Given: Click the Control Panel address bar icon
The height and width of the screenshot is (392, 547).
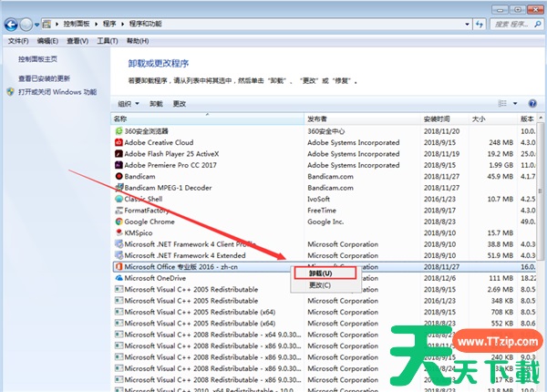Looking at the screenshot, I should click(x=46, y=24).
